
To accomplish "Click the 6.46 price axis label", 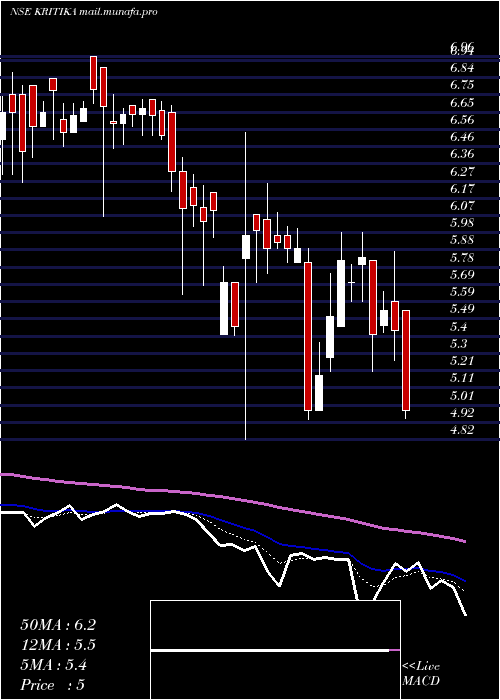I will click(x=462, y=137).
